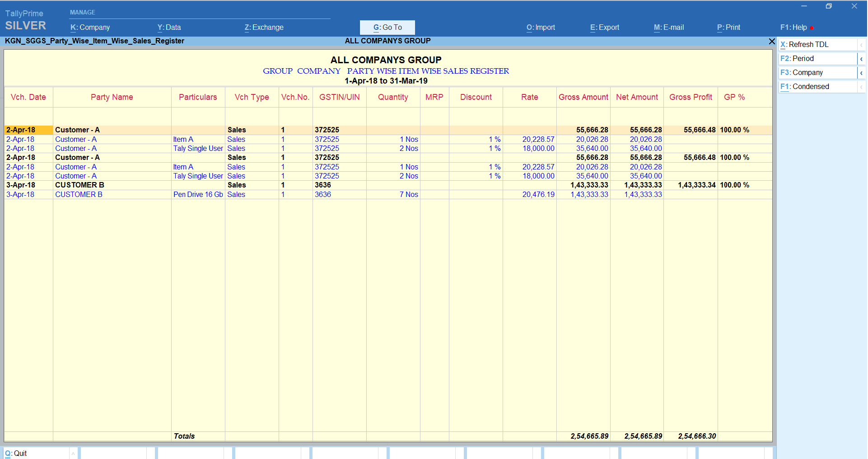Click the 20,476.19 rate value
868x459 pixels.
[x=538, y=195]
